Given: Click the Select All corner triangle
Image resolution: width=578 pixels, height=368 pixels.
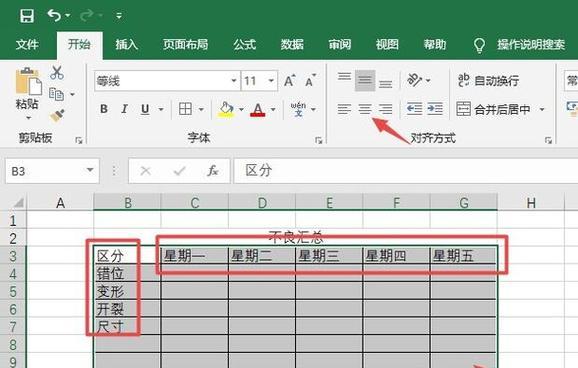Looking at the screenshot, I should pyautogui.click(x=18, y=202).
